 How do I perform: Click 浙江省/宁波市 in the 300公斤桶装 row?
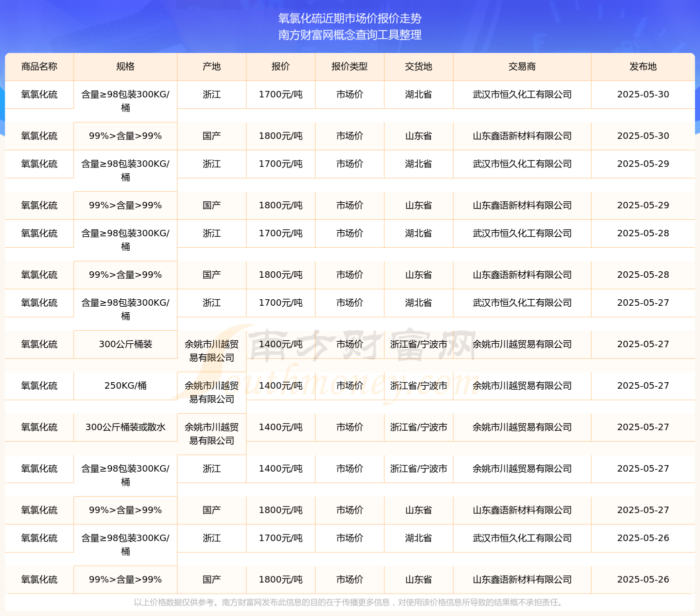[x=419, y=344]
